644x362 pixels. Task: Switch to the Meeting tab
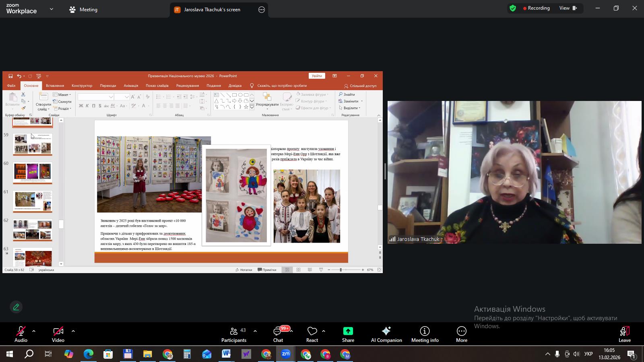(x=83, y=10)
